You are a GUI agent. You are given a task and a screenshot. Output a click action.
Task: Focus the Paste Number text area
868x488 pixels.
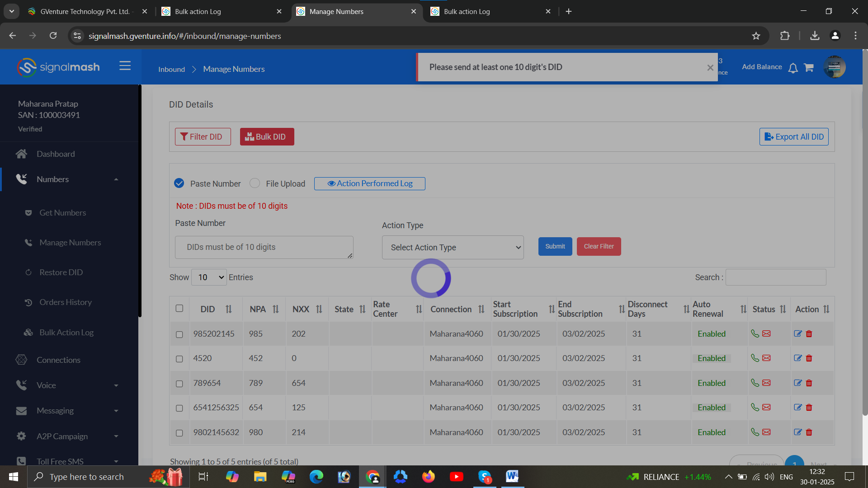pyautogui.click(x=264, y=247)
